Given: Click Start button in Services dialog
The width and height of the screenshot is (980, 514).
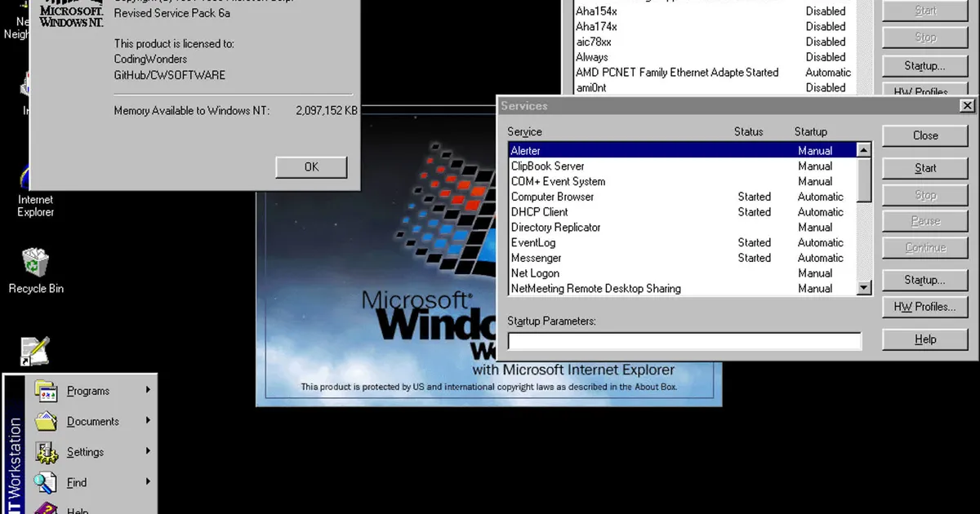Looking at the screenshot, I should [x=925, y=168].
